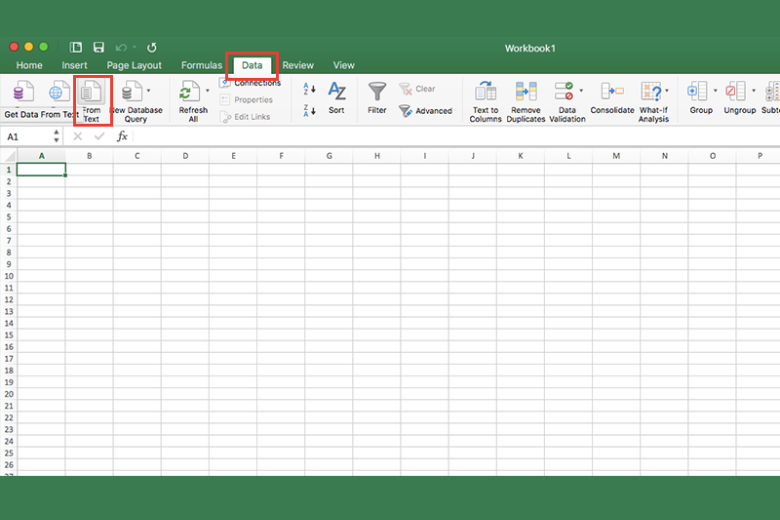Image resolution: width=780 pixels, height=520 pixels.
Task: Save the workbook with the disk icon
Action: click(98, 47)
